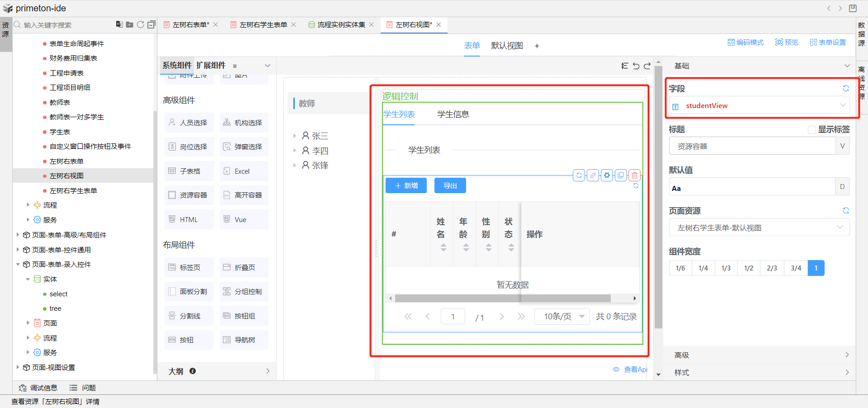Set component width to 1/2
The height and width of the screenshot is (408, 868).
[749, 268]
